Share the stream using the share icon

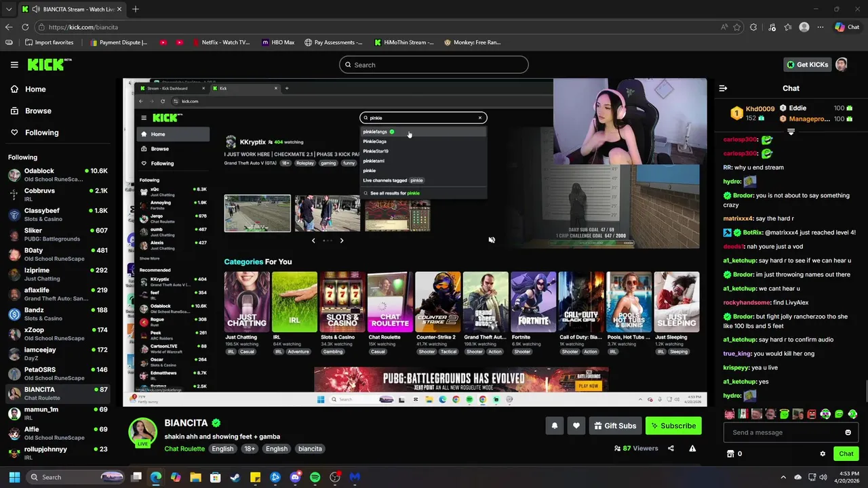pos(671,448)
